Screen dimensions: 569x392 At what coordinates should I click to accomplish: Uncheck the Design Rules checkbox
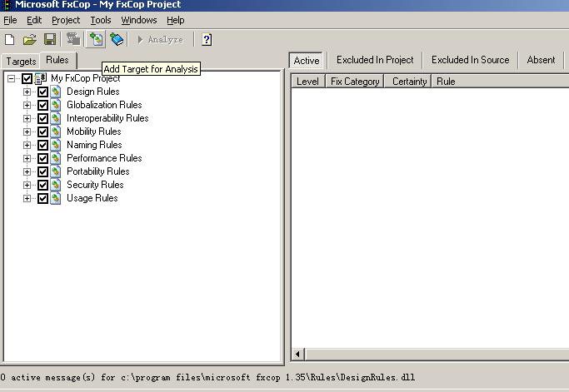pos(42,92)
